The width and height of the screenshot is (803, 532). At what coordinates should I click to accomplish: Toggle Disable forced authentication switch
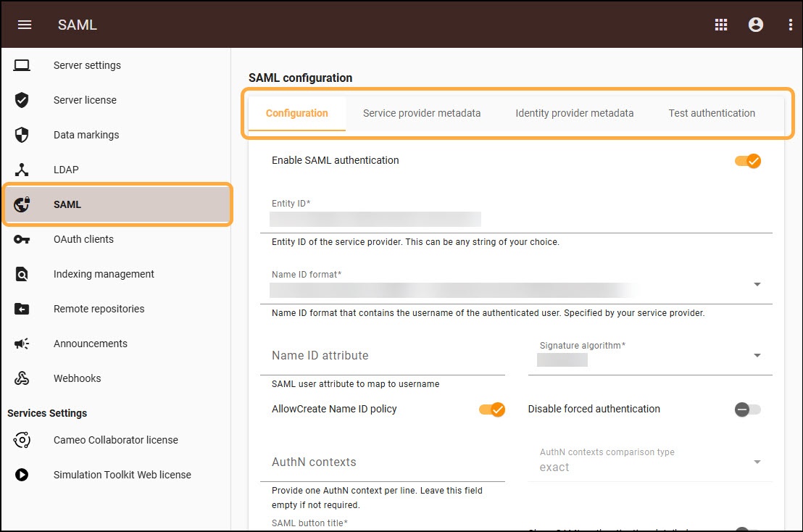click(747, 410)
